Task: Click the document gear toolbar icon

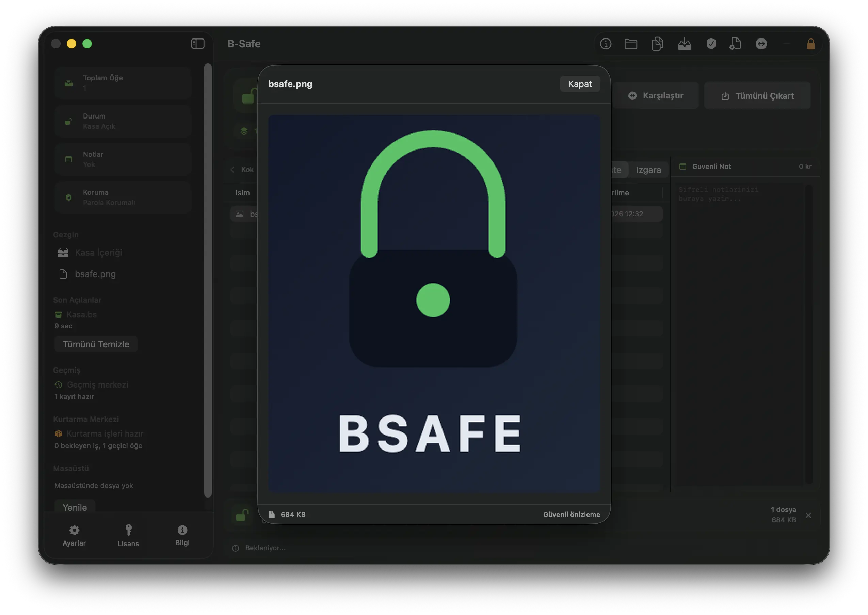Action: point(735,44)
